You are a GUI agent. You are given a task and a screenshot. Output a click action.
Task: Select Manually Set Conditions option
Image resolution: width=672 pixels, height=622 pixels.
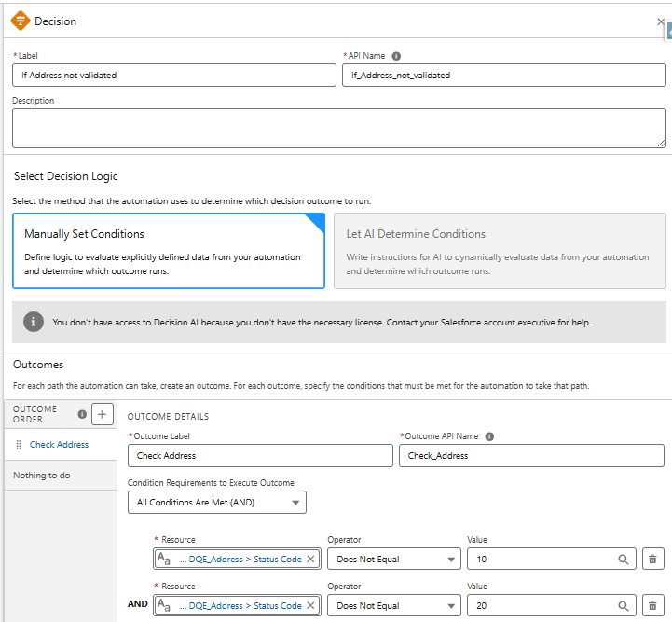pyautogui.click(x=168, y=251)
